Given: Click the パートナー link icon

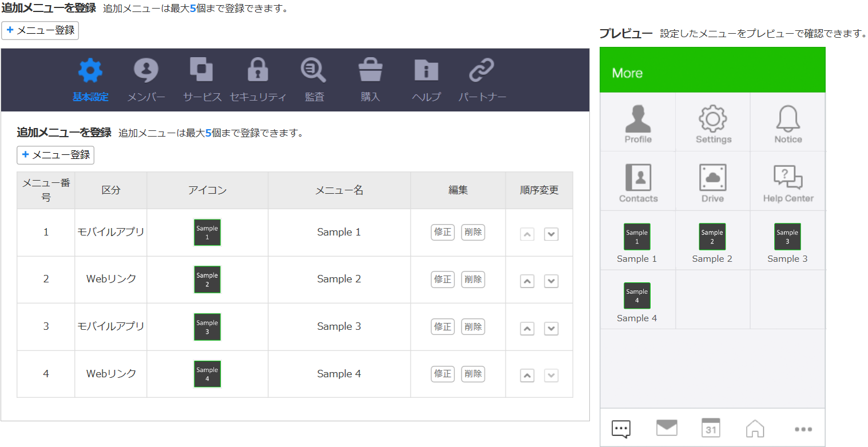Looking at the screenshot, I should pos(482,71).
